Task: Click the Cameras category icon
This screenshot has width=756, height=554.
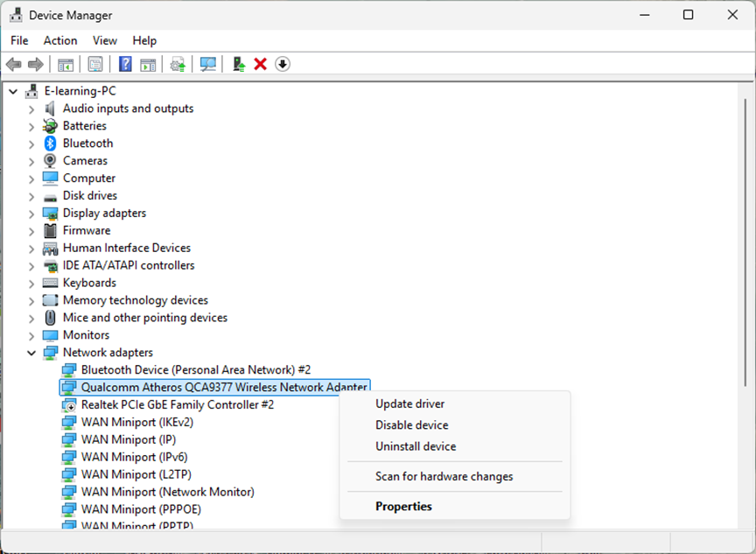Action: click(x=51, y=161)
